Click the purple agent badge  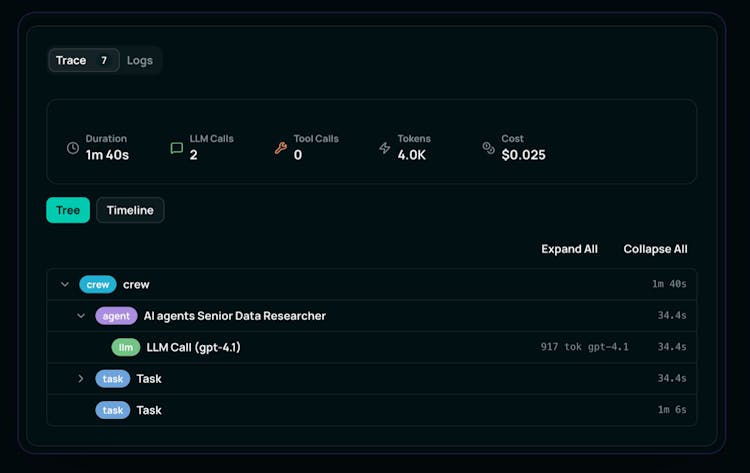point(116,316)
